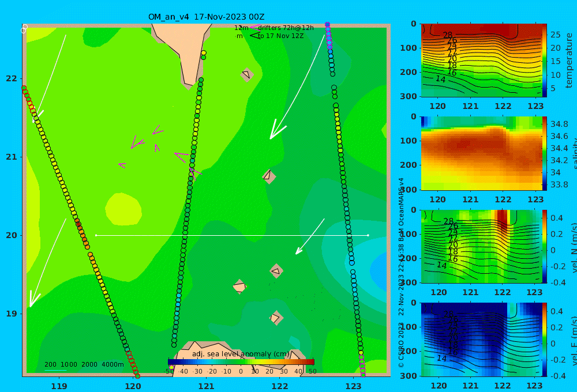Click the 0 tick on the sea level colorbar
Viewport: 577px width, 392px height.
[x=241, y=371]
